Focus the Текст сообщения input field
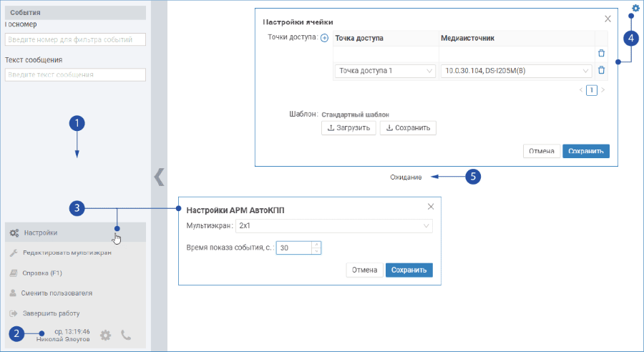The width and height of the screenshot is (644, 352). click(x=75, y=74)
